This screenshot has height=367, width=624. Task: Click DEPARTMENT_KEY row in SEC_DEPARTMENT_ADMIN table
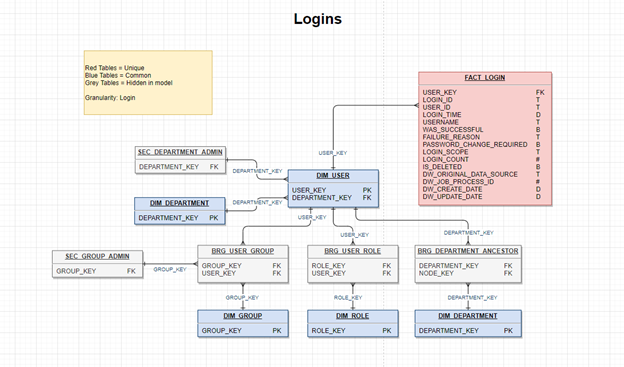click(x=179, y=167)
